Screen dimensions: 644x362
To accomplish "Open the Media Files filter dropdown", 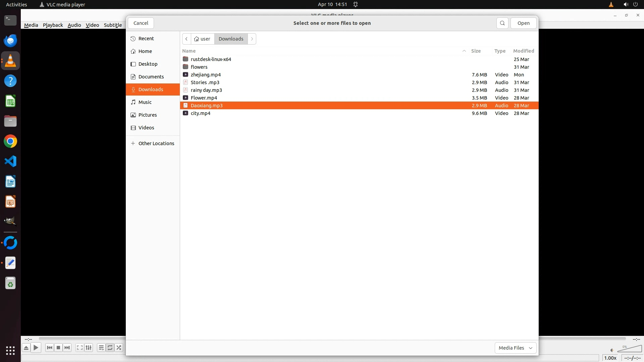I will coord(515,348).
